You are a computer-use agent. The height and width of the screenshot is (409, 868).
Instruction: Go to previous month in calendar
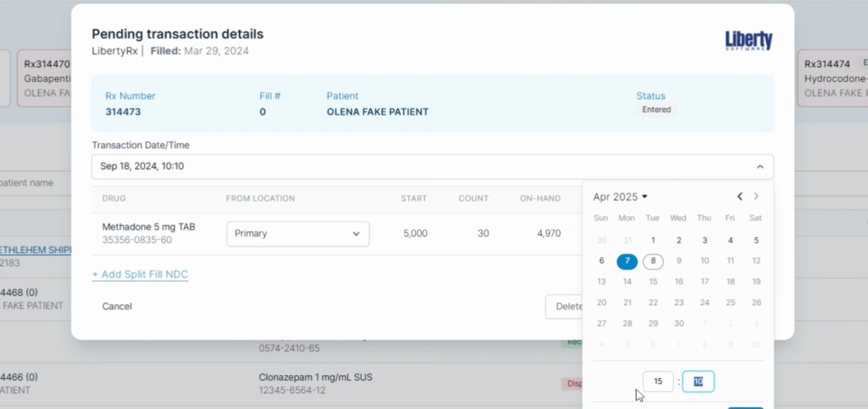tap(740, 196)
